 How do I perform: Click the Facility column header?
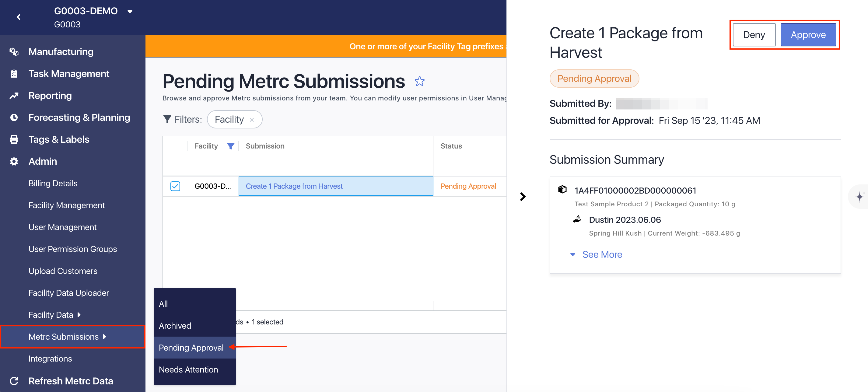[206, 146]
